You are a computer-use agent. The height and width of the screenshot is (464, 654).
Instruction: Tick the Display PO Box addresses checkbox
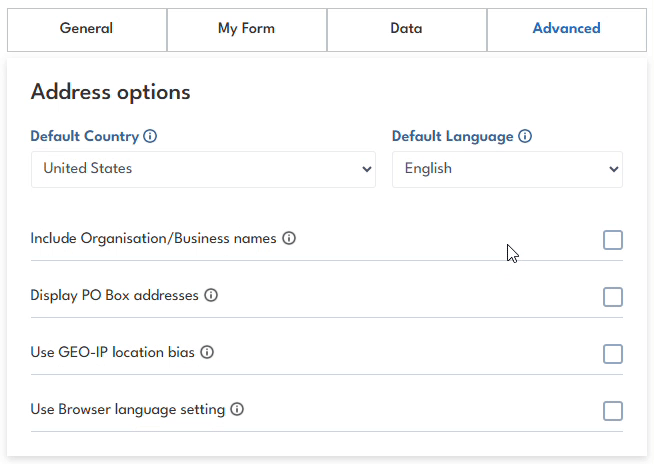tap(613, 297)
